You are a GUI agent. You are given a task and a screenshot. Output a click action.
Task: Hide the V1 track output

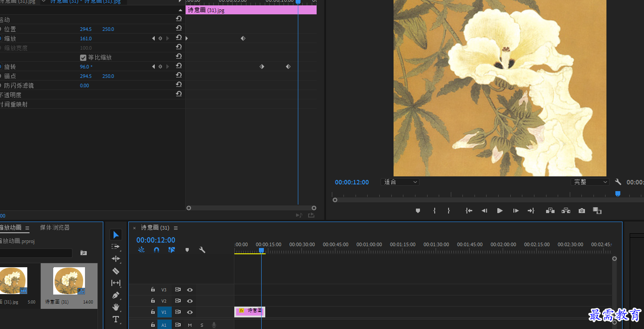click(190, 312)
